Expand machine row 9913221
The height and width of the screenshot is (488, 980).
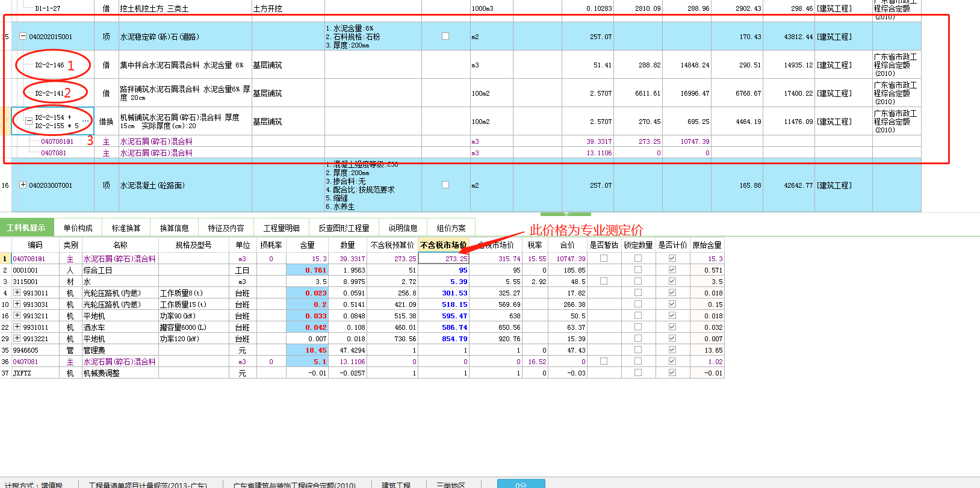click(x=17, y=338)
